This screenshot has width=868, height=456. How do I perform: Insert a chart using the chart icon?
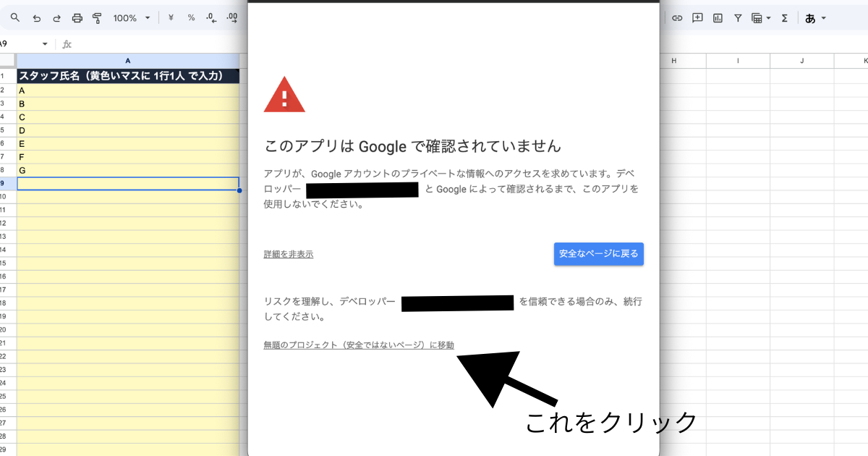tap(718, 18)
